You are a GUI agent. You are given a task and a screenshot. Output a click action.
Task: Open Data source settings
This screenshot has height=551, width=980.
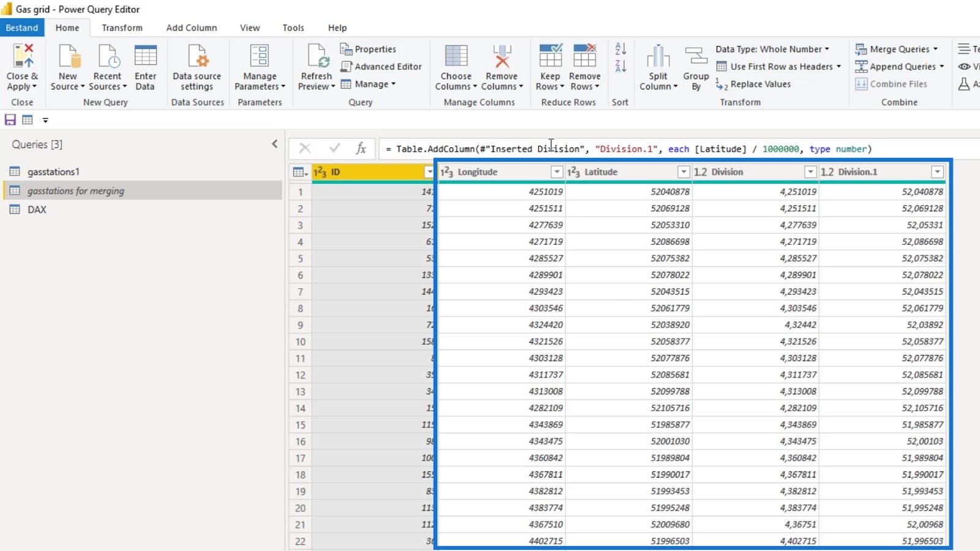(197, 67)
